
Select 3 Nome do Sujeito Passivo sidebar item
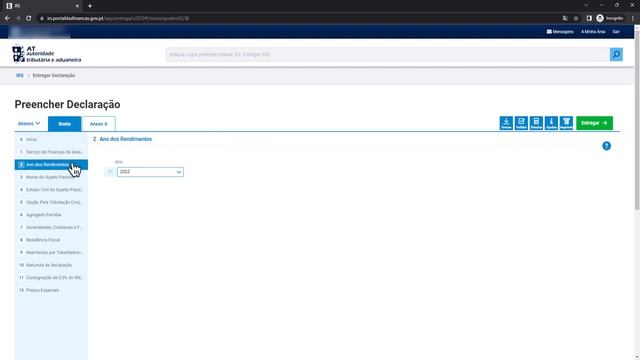click(x=51, y=177)
